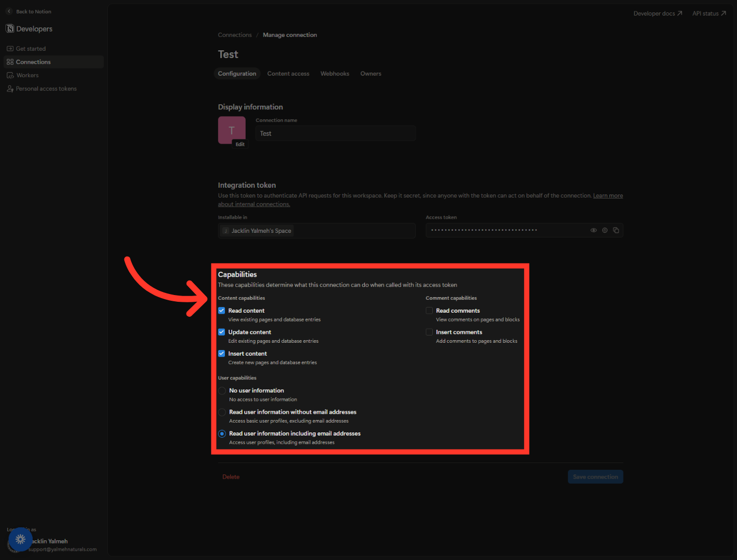737x560 pixels.
Task: Switch to the Configuration tab
Action: (237, 74)
